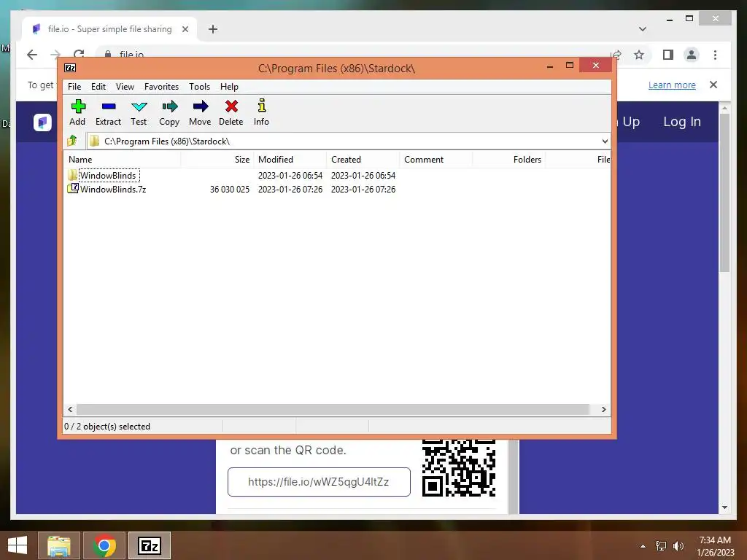Open the Edit menu
747x560 pixels.
[x=98, y=87]
